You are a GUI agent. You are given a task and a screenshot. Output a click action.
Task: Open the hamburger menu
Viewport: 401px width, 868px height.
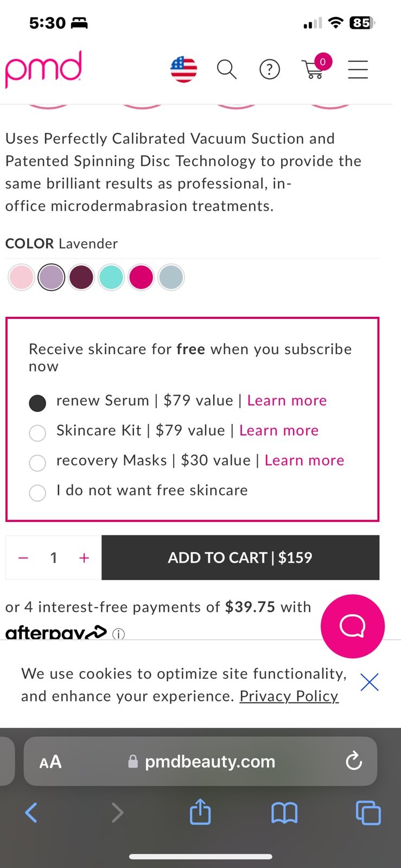click(358, 69)
